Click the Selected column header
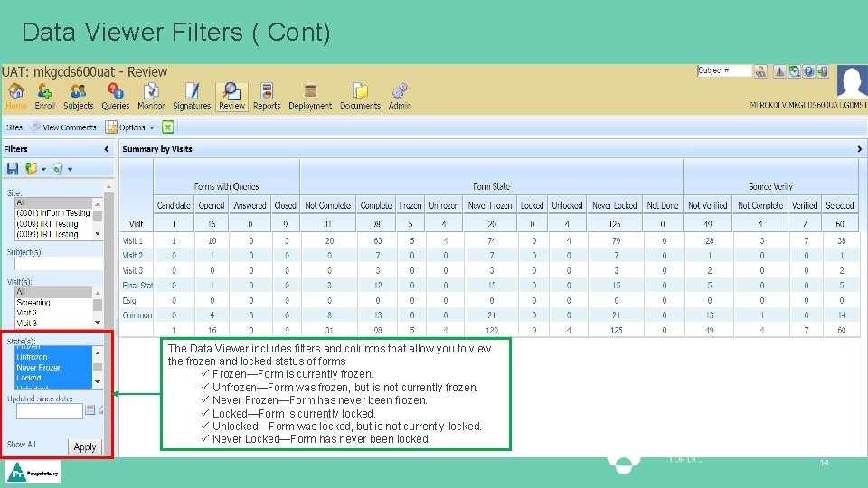The height and width of the screenshot is (488, 868). click(840, 205)
